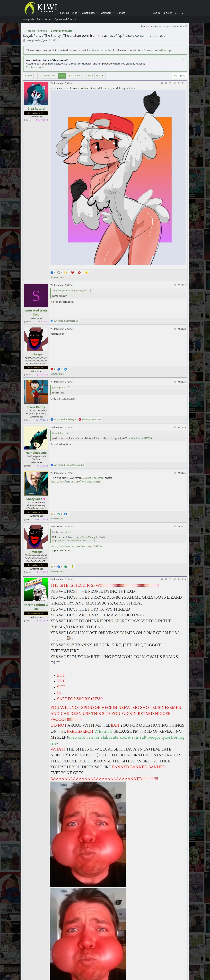Click blue informative reaction on post #92,827
The height and width of the screenshot is (980, 210).
(59, 567)
